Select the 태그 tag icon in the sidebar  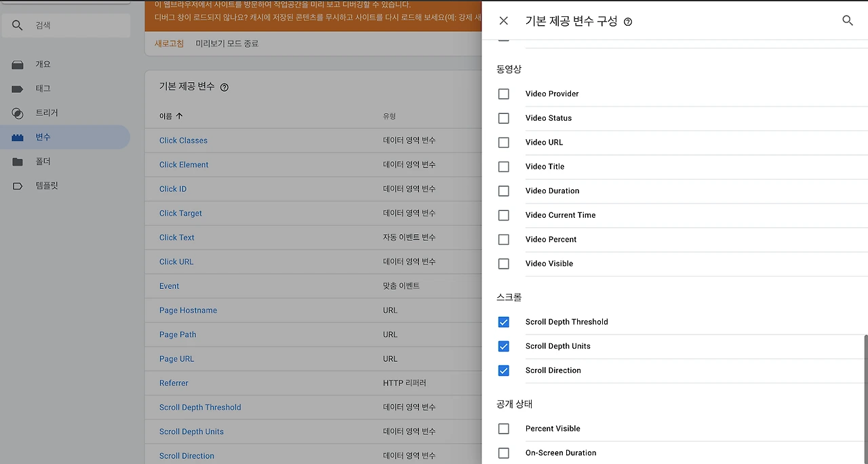click(18, 89)
